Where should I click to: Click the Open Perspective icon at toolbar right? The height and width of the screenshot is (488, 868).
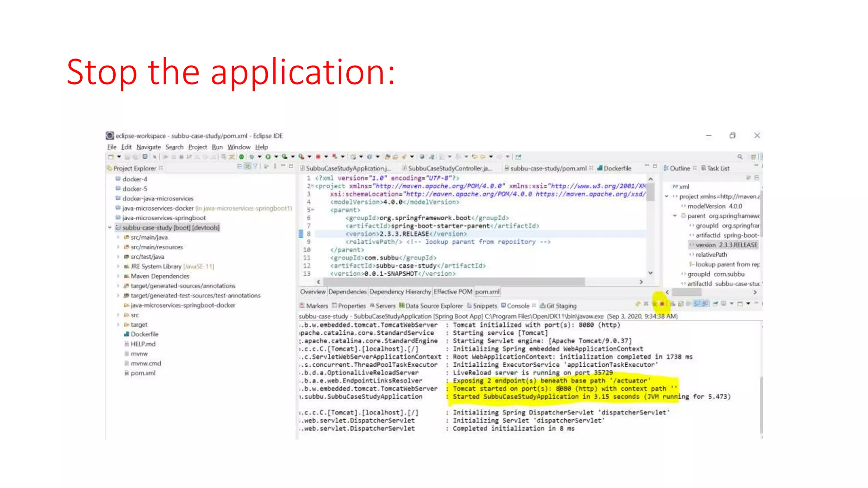coord(753,157)
